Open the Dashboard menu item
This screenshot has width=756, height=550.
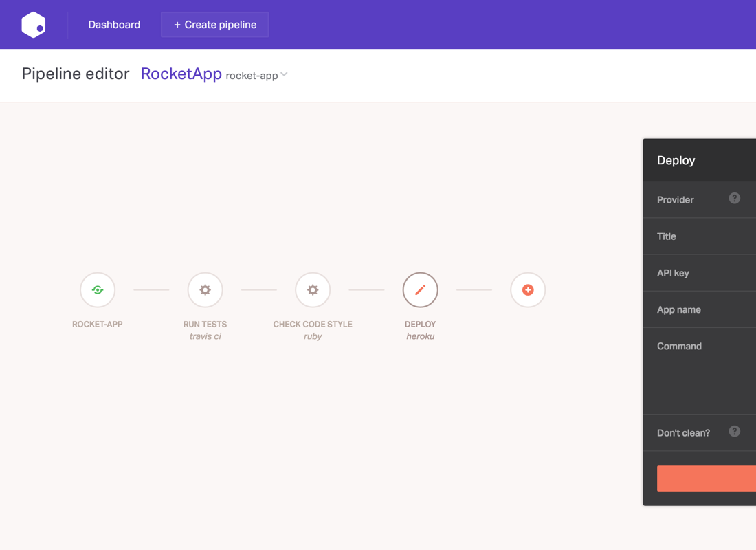coord(114,24)
